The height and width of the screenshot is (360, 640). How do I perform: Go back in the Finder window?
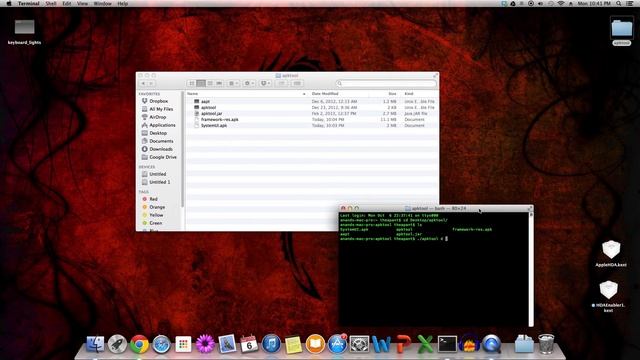coord(143,83)
